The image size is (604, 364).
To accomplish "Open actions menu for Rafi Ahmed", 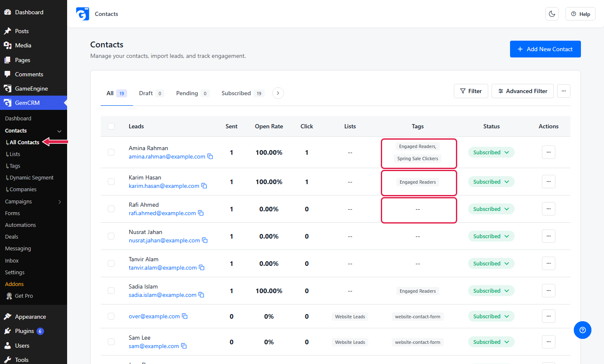I will coord(549,209).
